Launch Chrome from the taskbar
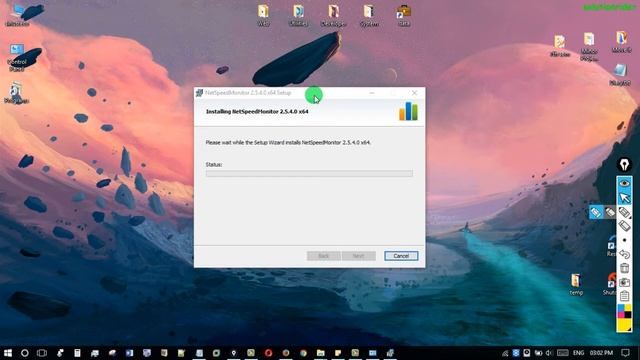640x360 pixels. point(303,353)
